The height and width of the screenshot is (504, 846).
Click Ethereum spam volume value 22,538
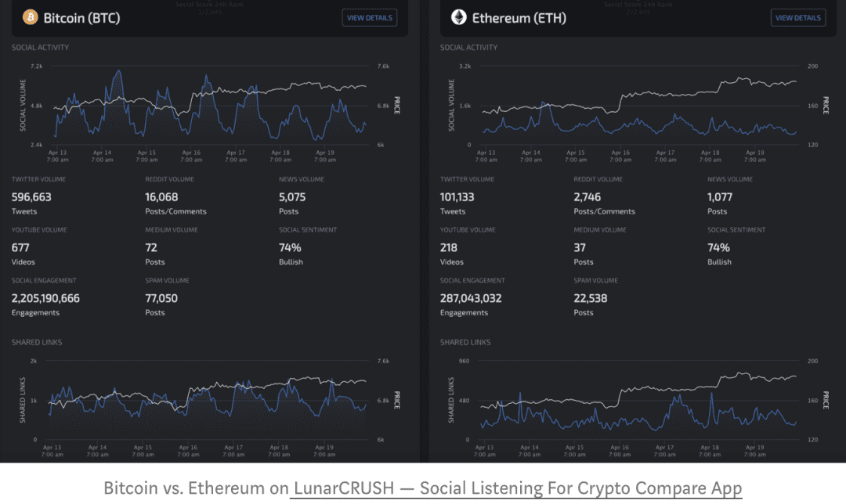[591, 299]
